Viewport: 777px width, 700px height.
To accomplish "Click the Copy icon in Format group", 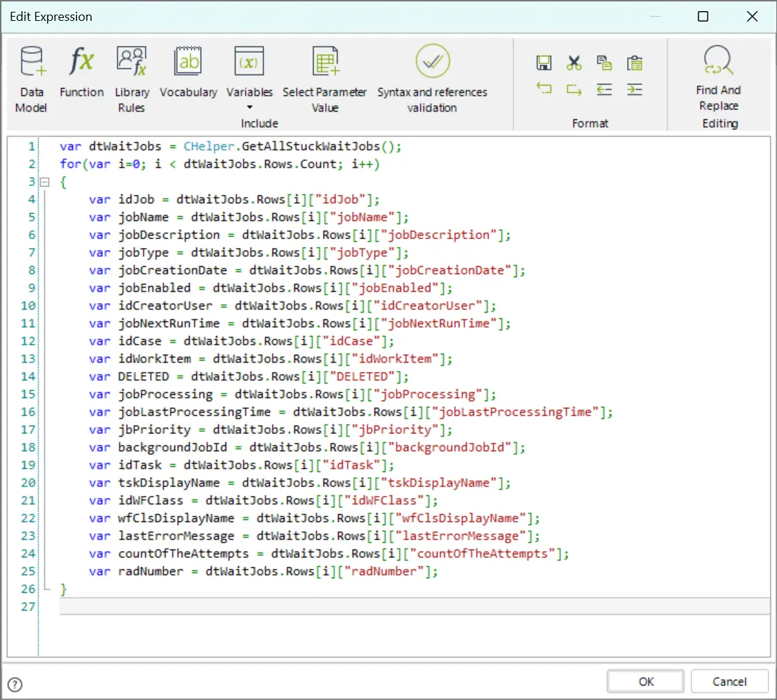I will pos(604,63).
